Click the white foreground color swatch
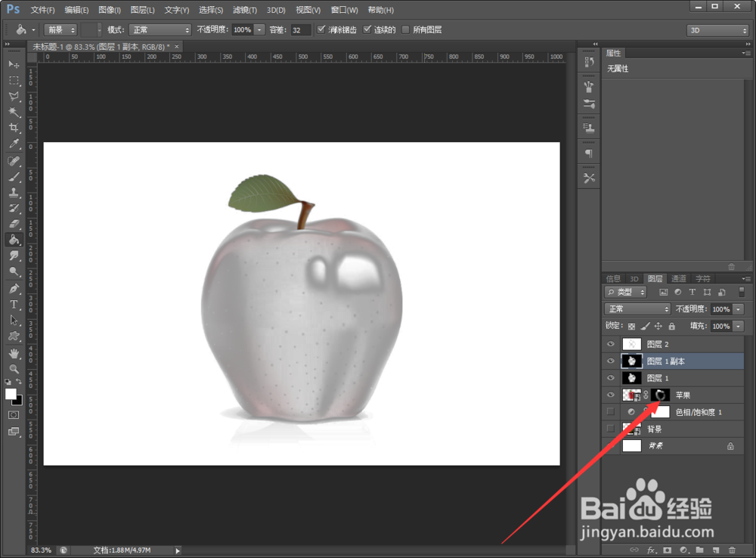This screenshot has height=558, width=756. tap(10, 393)
